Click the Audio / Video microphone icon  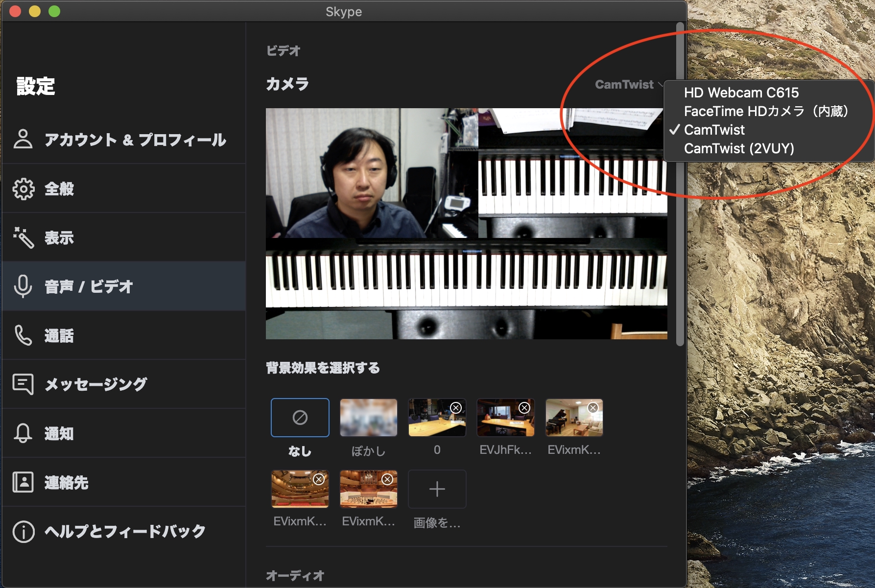coord(23,286)
